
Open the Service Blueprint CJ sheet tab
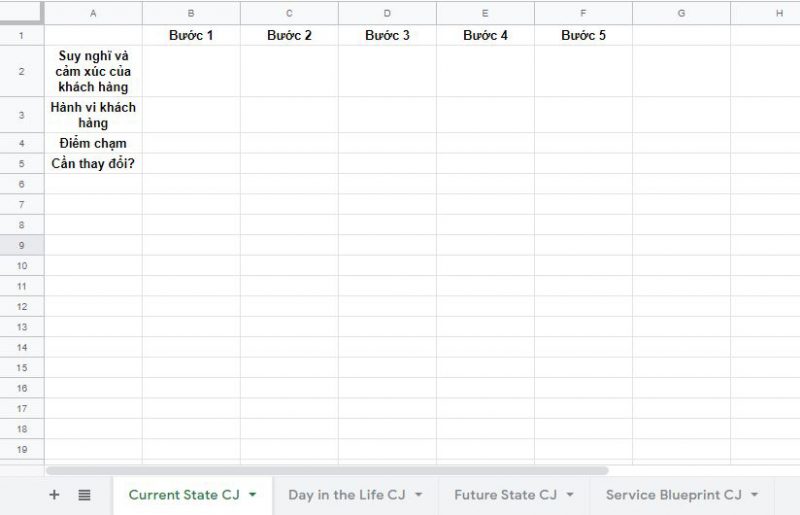point(673,495)
